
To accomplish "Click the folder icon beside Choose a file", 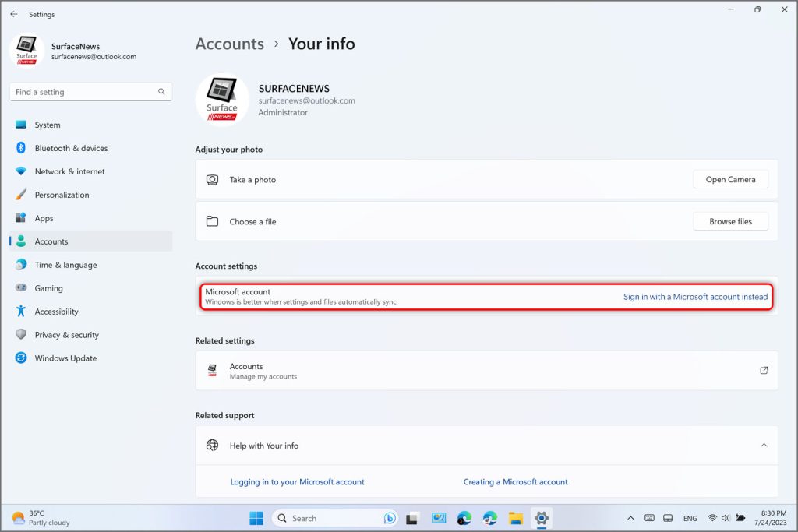I will (212, 222).
